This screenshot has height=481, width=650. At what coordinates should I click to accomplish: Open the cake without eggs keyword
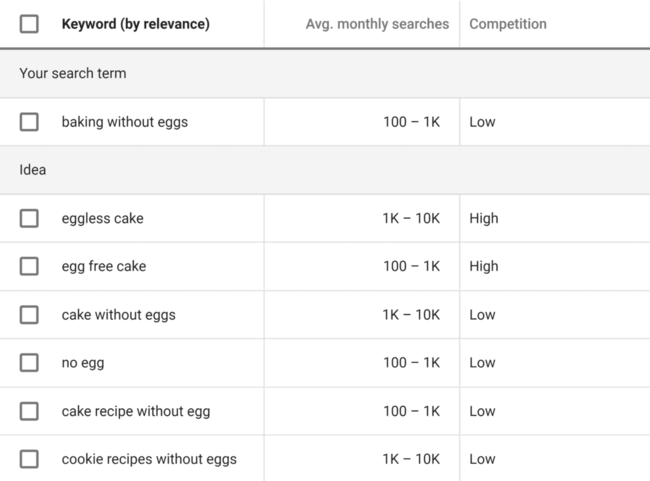click(118, 315)
